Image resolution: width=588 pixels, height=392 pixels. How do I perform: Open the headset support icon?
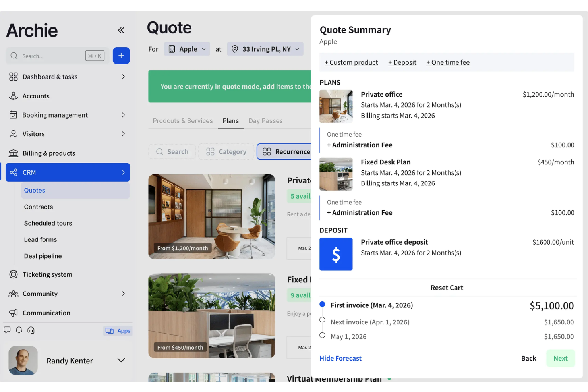pos(31,330)
